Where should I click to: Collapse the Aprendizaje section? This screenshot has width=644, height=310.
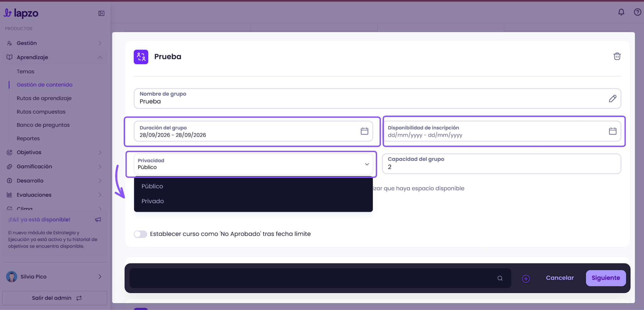55,57
